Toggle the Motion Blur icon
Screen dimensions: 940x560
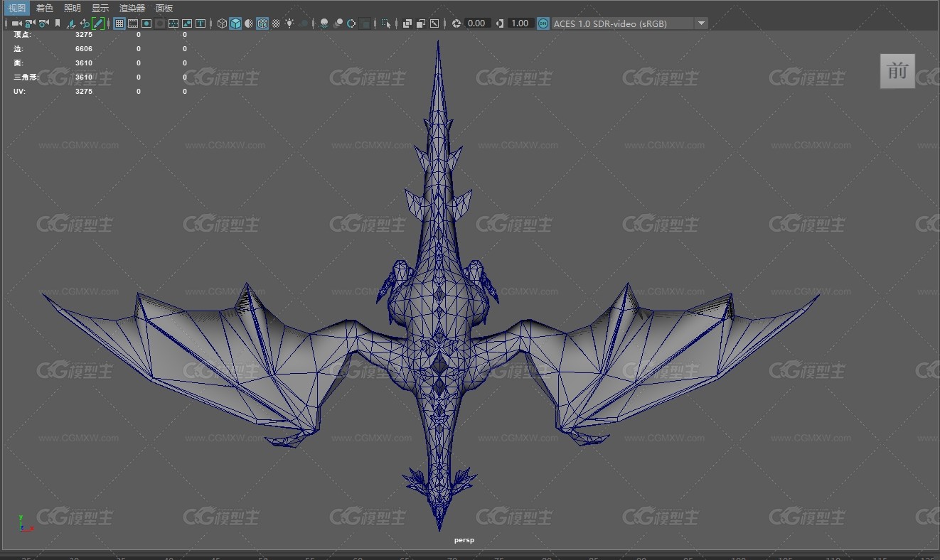338,23
